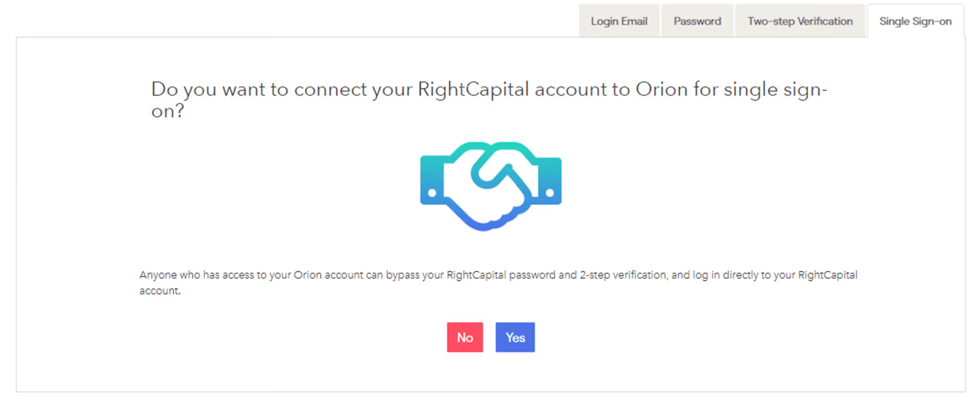This screenshot has width=980, height=405.
Task: Click the word "Anyone" starting the warning
Action: point(158,275)
